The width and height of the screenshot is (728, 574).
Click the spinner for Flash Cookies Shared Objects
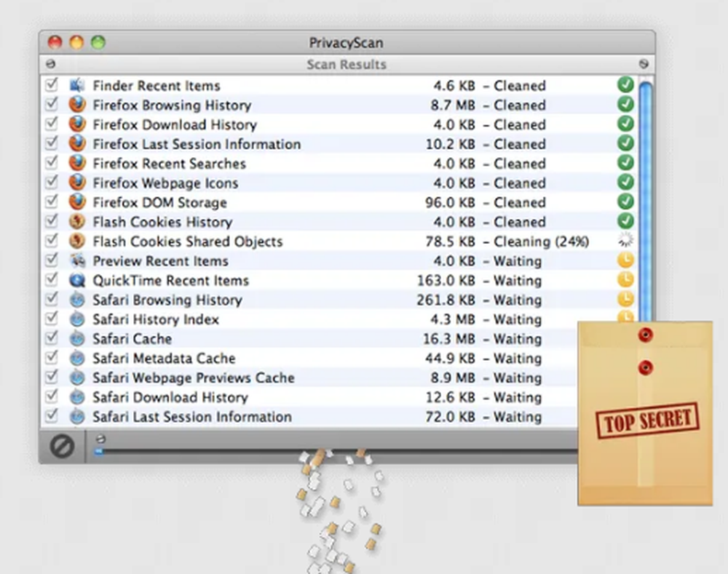click(625, 240)
